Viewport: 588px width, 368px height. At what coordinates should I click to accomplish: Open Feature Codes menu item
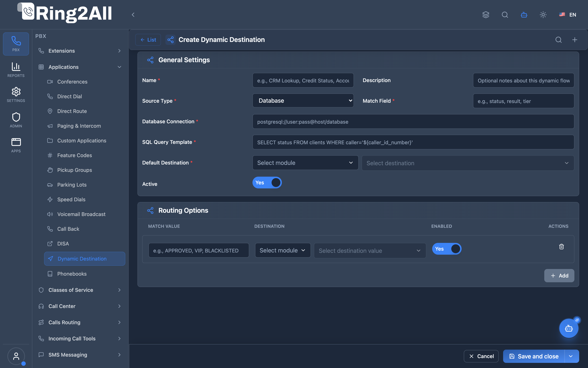pos(85,155)
